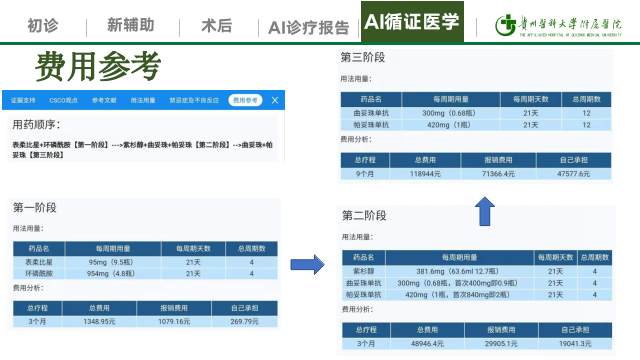This screenshot has width=640, height=360.
Task: Open 禁忌症及不良反应 tab
Action: click(x=194, y=100)
